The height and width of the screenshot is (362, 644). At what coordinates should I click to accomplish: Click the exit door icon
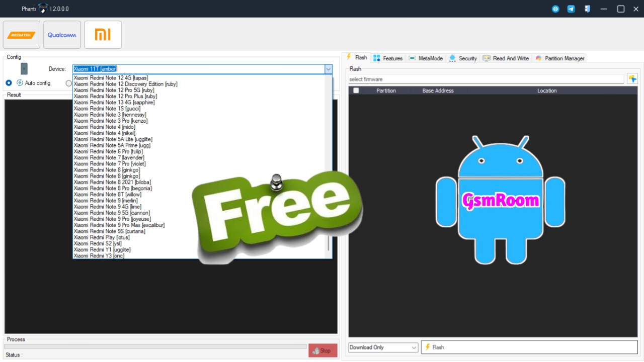(587, 9)
